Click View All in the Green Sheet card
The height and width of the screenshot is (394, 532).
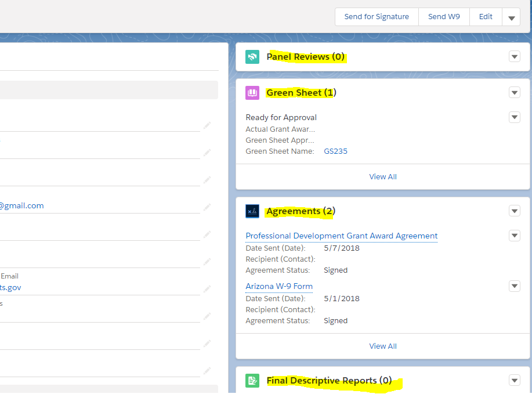(x=383, y=176)
